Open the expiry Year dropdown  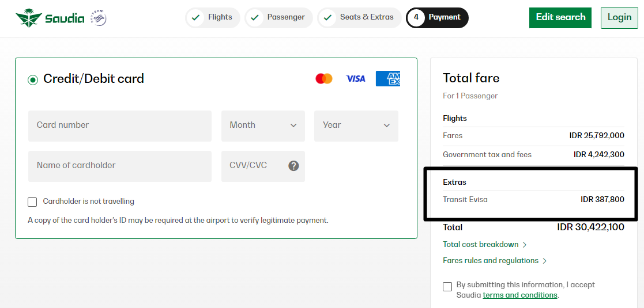[356, 126]
